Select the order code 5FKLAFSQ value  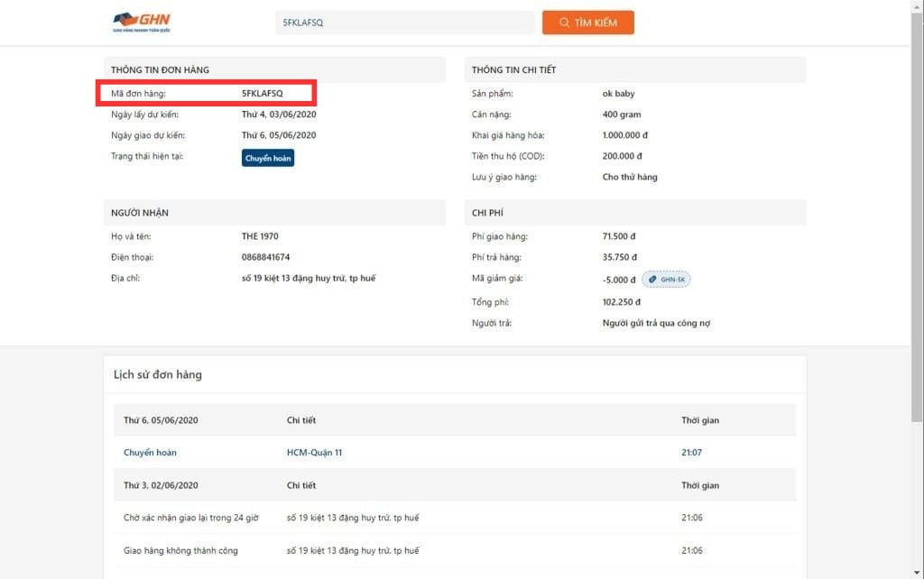tap(263, 93)
